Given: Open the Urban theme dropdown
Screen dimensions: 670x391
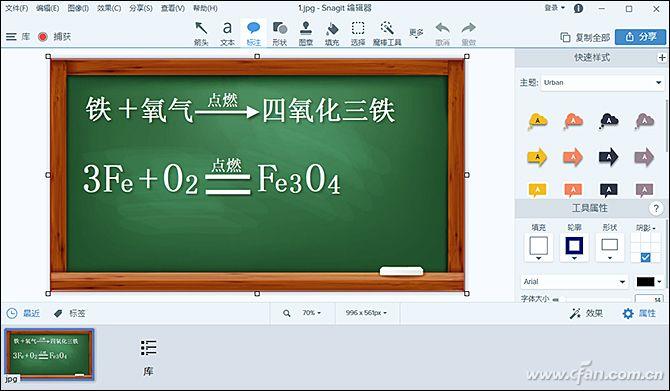Looking at the screenshot, I should click(602, 82).
